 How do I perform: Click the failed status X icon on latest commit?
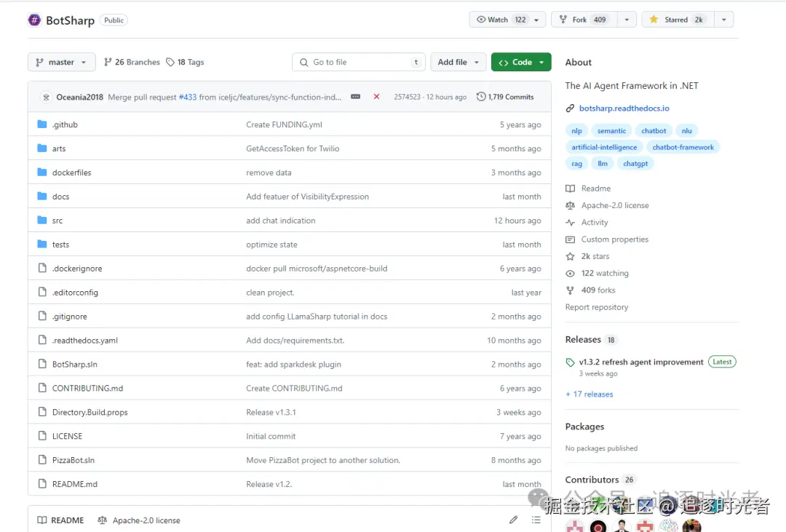(376, 96)
